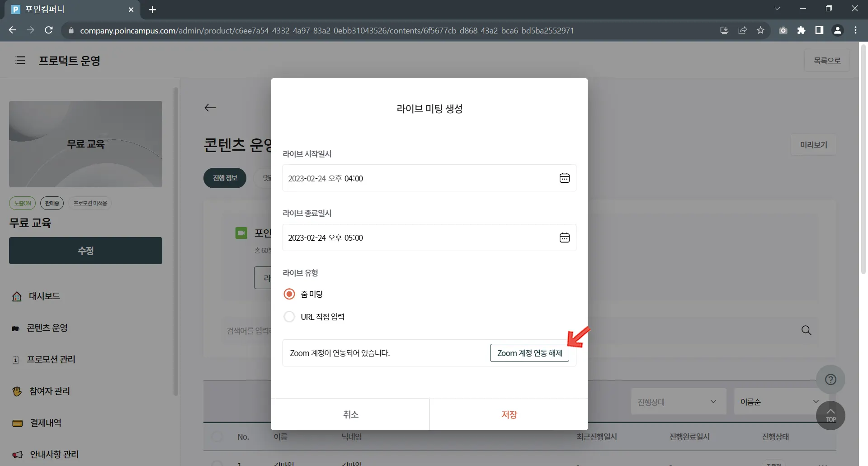Open the calendar picker for live start date
This screenshot has width=868, height=466.
564,178
